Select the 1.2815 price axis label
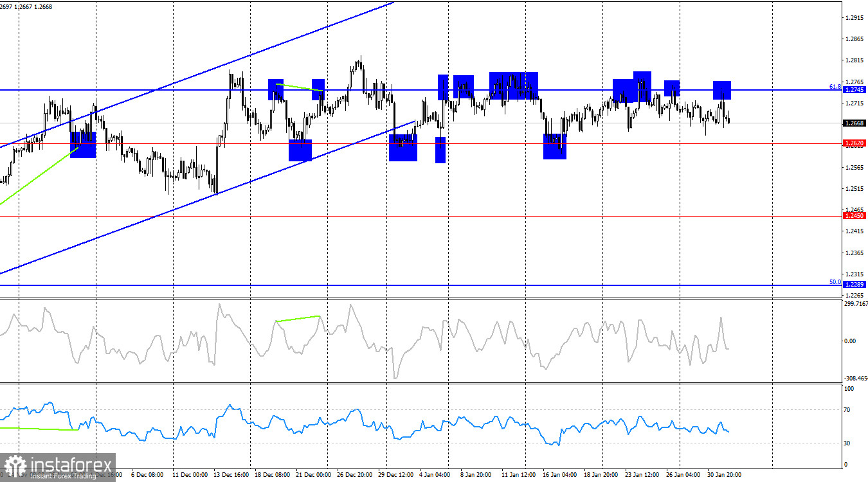Screen dimensions: 868x482 click(x=854, y=60)
